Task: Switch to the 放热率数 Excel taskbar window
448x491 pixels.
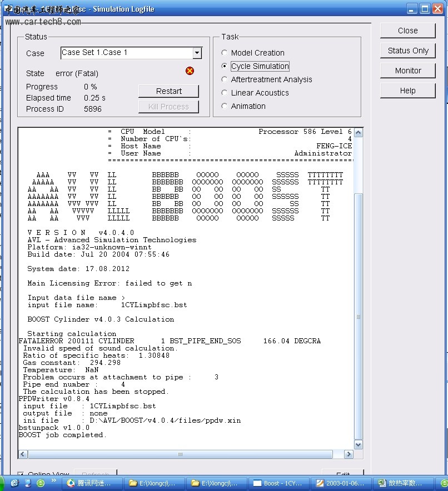Action: tap(402, 483)
